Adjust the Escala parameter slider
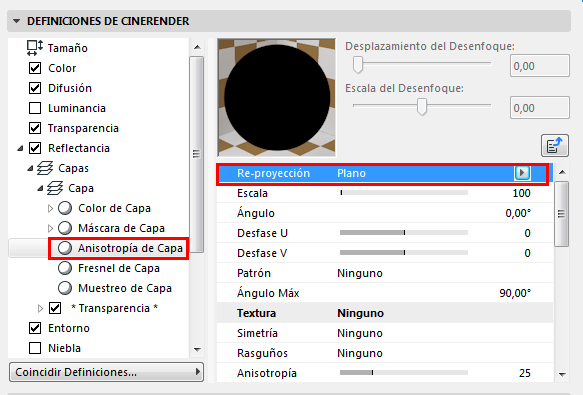583x395 pixels. pyautogui.click(x=404, y=193)
